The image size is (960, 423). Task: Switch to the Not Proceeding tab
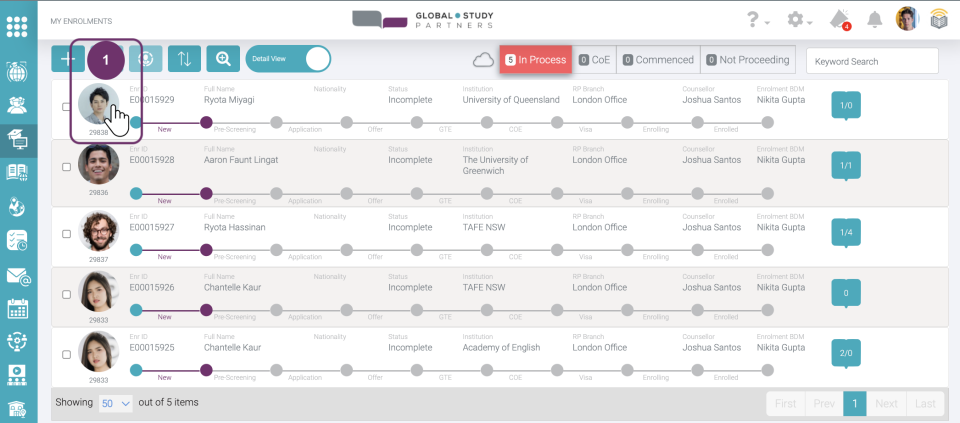click(x=747, y=60)
